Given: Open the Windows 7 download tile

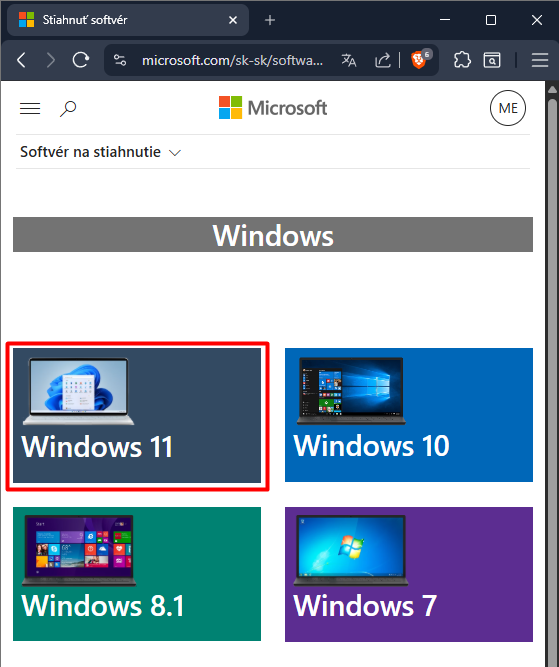Looking at the screenshot, I should coord(409,574).
